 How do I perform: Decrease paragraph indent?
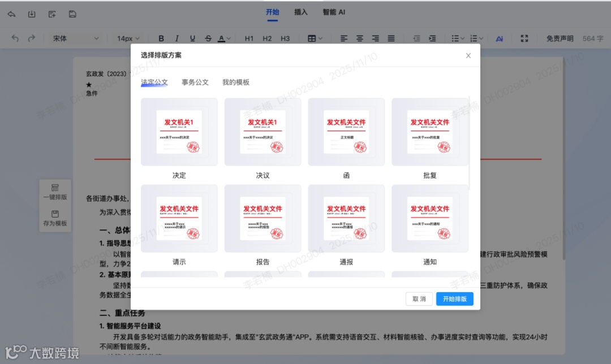pyautogui.click(x=416, y=38)
